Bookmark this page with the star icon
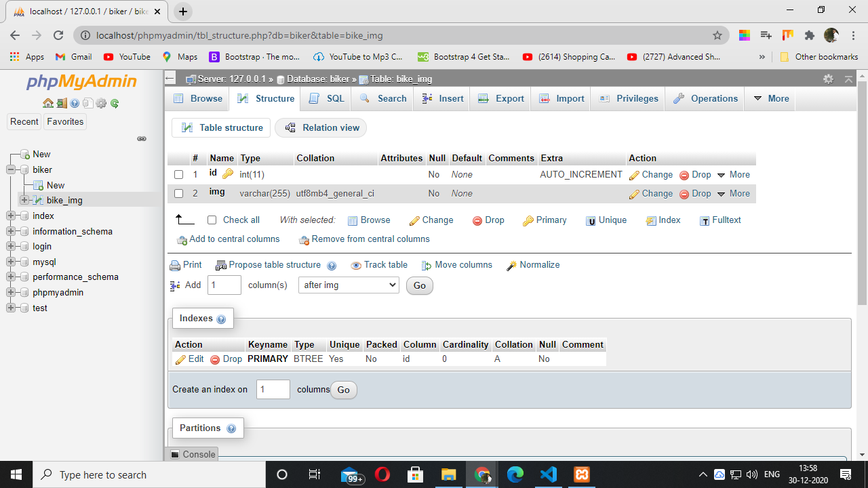The width and height of the screenshot is (868, 488). [717, 35]
